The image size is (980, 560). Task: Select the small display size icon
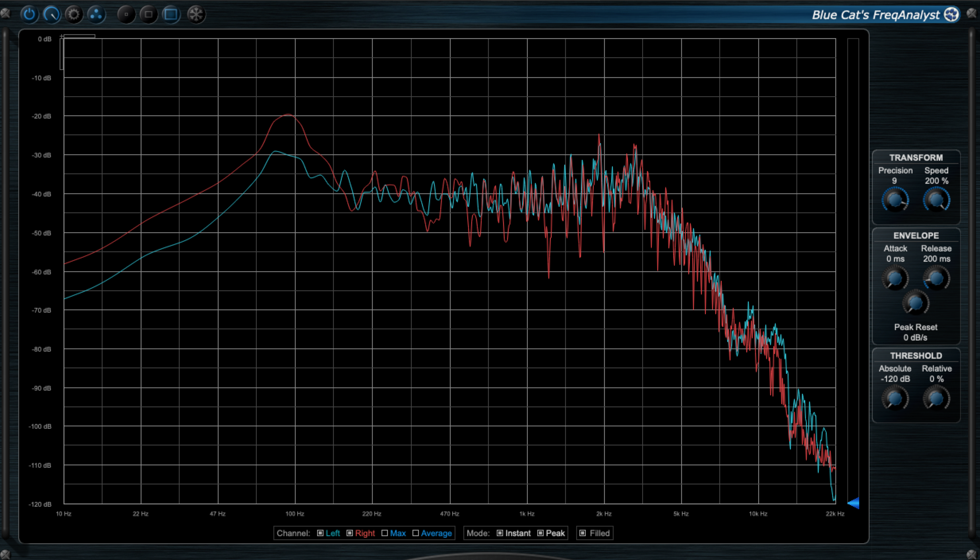point(126,15)
